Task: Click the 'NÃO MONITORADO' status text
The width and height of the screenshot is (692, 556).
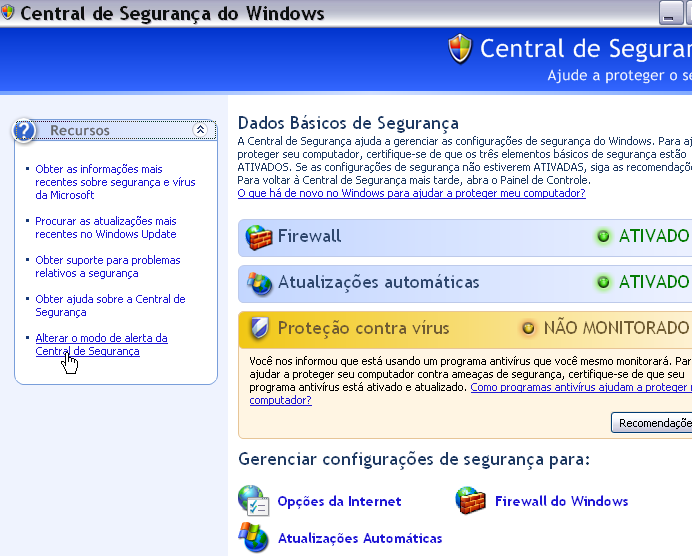Action: [616, 328]
